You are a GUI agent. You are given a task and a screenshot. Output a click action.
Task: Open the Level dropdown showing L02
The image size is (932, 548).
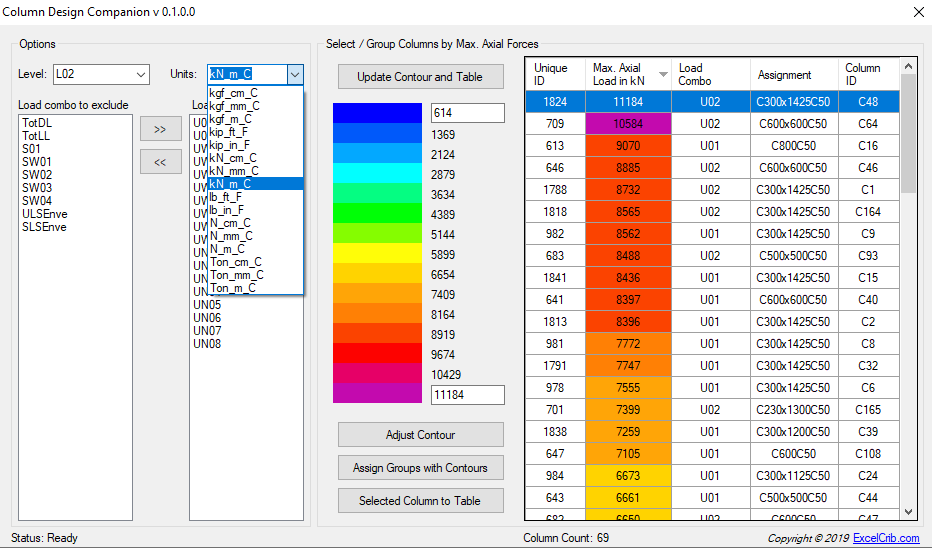100,74
